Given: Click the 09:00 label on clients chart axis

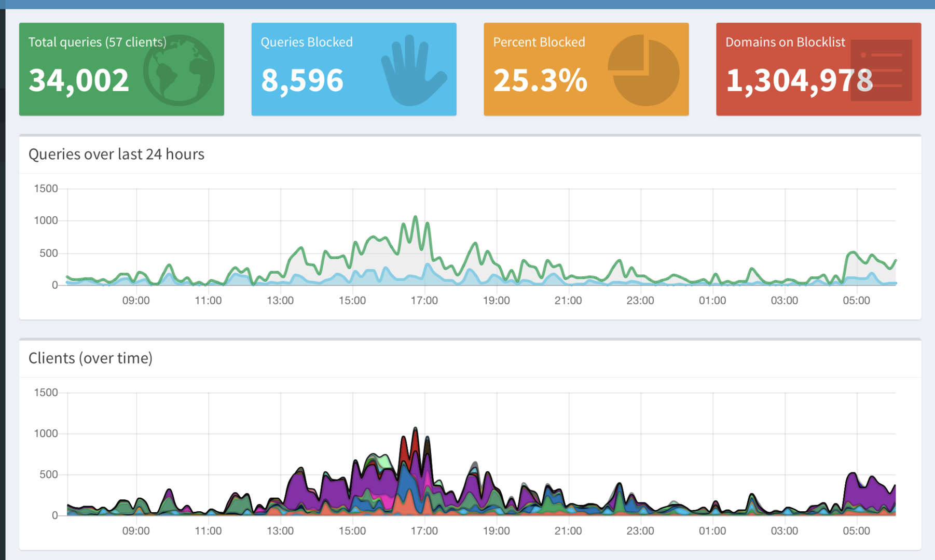Looking at the screenshot, I should [x=136, y=531].
